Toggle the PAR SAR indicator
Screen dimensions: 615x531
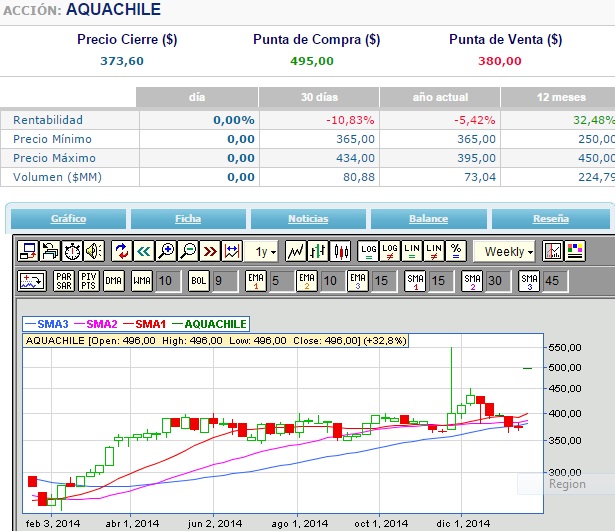pos(64,281)
